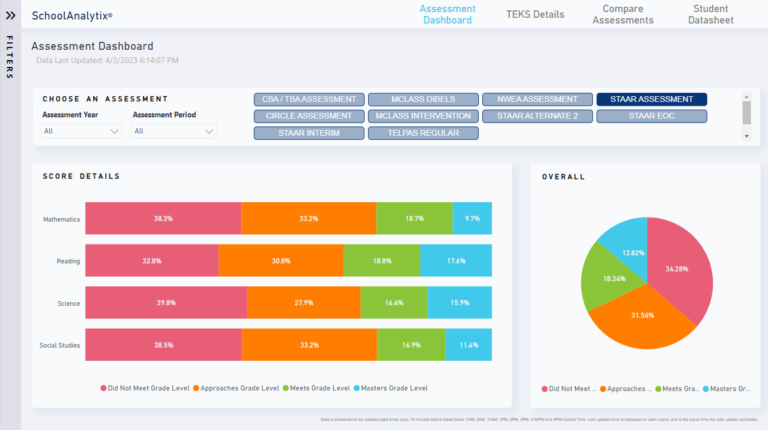
Task: Click scroll down arrow in assessment list
Action: pyautogui.click(x=746, y=135)
